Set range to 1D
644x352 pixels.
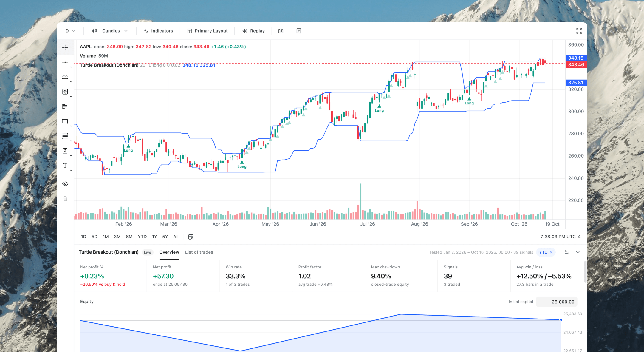(83, 237)
